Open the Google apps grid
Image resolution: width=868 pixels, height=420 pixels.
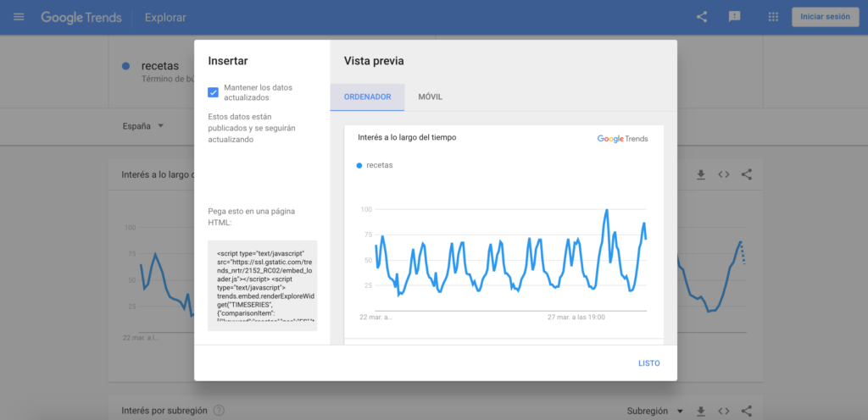773,17
